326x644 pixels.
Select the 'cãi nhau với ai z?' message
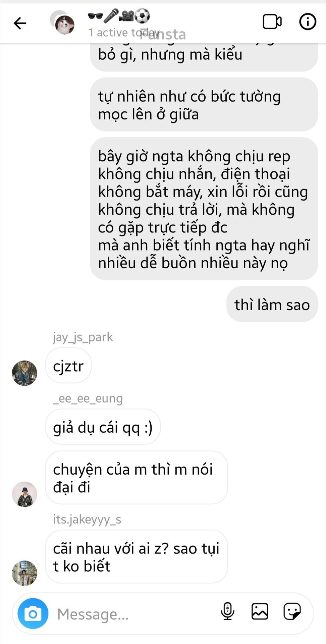point(137,557)
